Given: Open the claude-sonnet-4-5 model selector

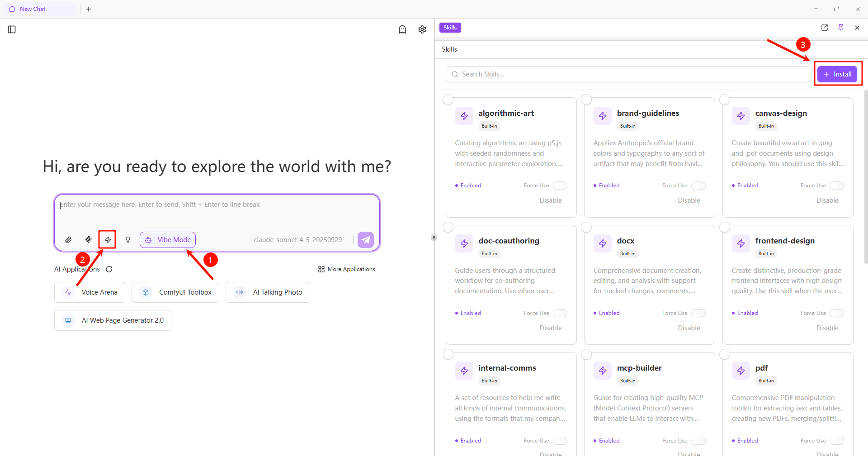Looking at the screenshot, I should coord(297,240).
